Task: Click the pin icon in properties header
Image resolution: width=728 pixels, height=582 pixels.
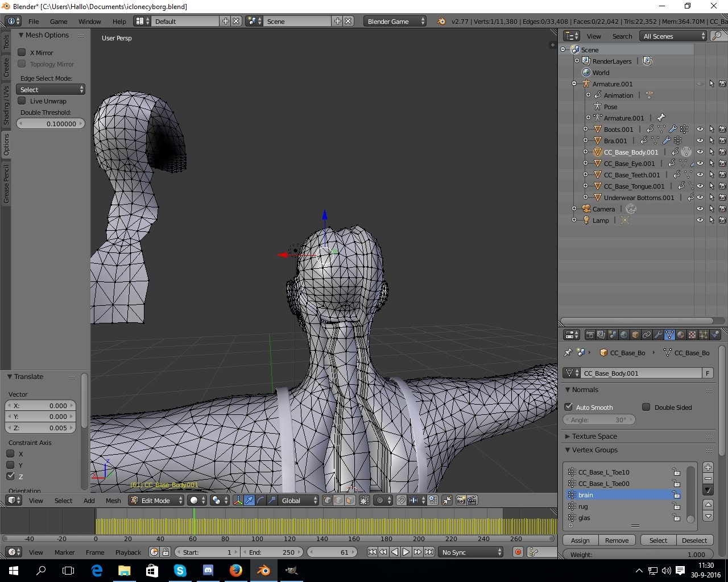Action: [x=568, y=352]
